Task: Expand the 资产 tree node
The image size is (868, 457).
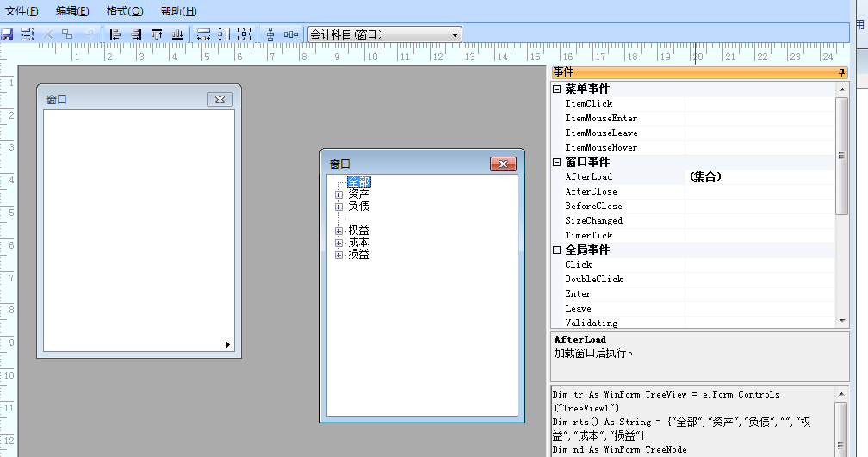Action: pos(338,195)
